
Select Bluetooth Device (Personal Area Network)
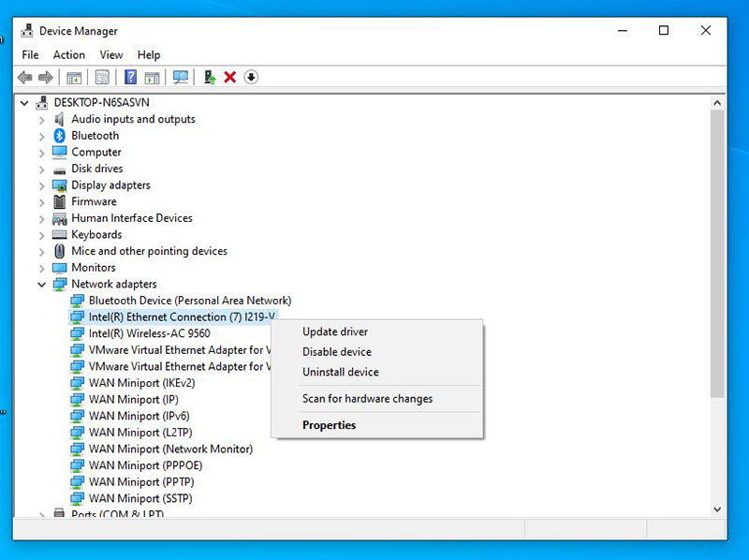tap(190, 301)
